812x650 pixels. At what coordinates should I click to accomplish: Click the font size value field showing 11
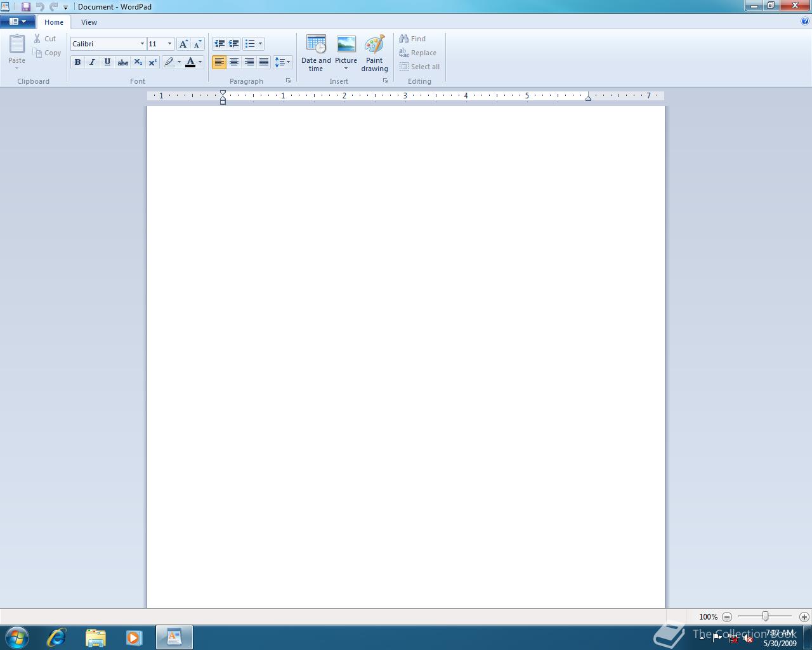click(x=156, y=44)
